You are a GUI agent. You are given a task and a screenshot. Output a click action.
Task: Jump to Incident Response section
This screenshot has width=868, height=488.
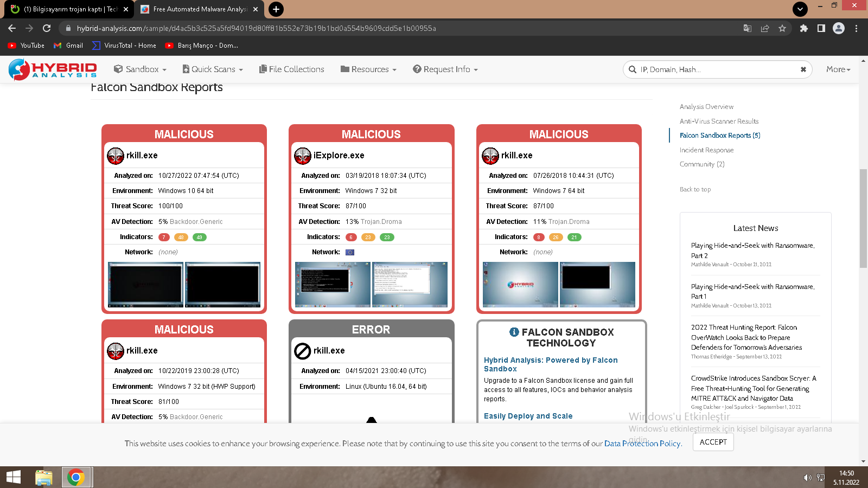[706, 150]
